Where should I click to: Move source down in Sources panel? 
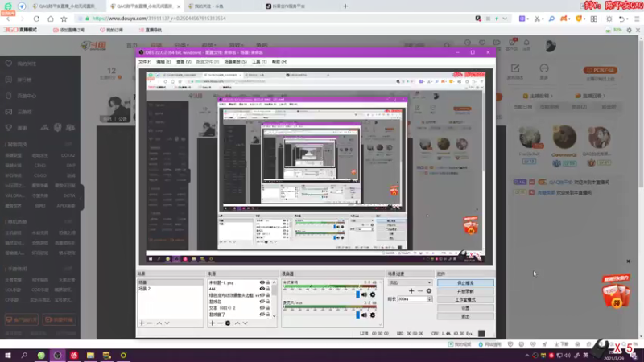246,323
